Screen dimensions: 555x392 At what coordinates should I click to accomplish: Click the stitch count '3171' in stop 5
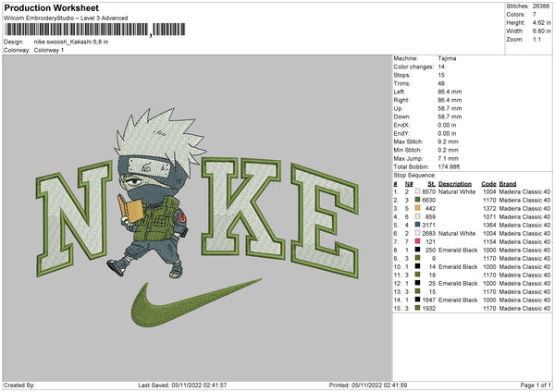[428, 225]
